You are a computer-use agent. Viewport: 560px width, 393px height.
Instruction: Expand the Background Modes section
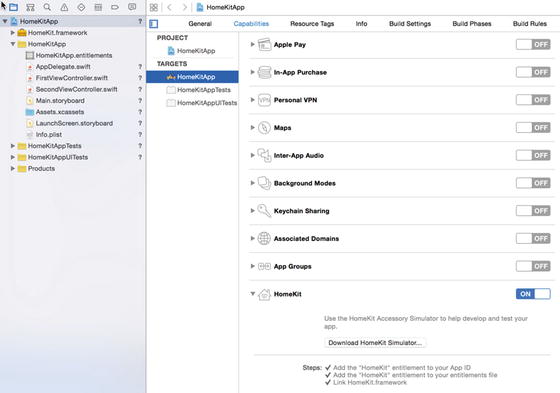pyautogui.click(x=252, y=183)
